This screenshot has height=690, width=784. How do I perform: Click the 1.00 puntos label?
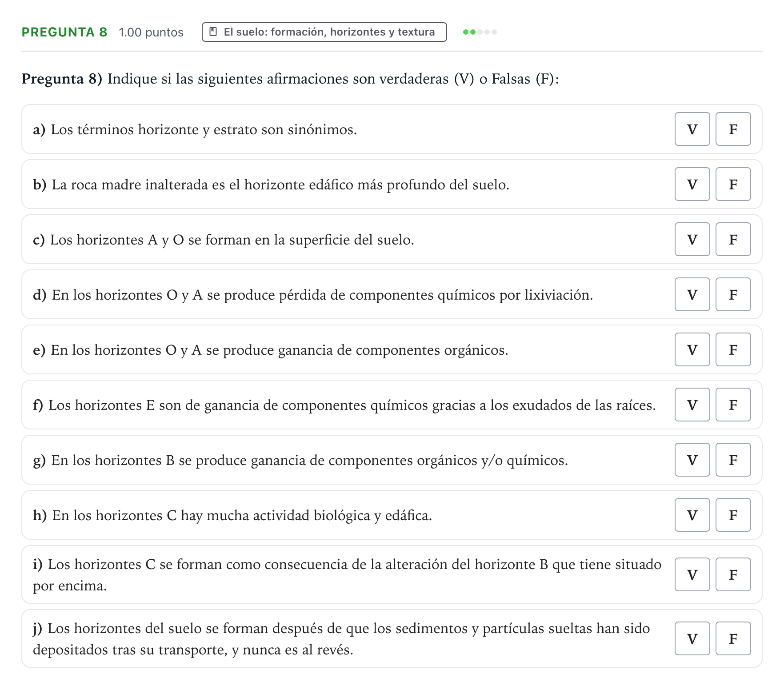point(151,32)
